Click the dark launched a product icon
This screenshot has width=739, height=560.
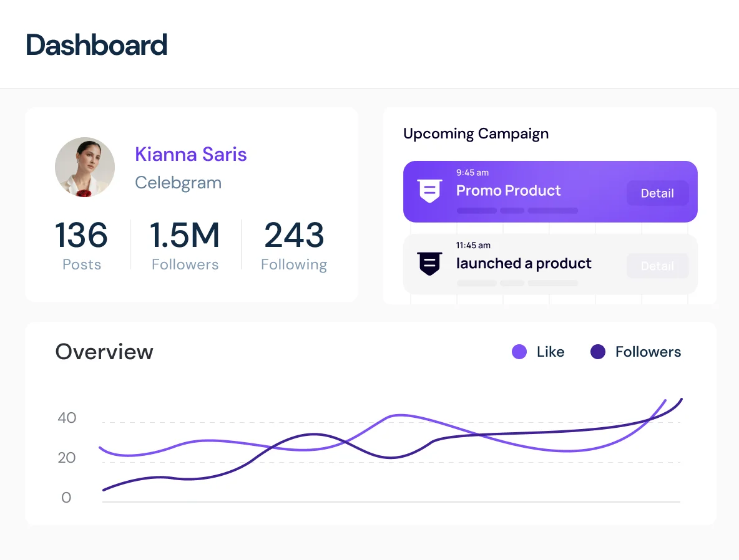click(x=429, y=264)
